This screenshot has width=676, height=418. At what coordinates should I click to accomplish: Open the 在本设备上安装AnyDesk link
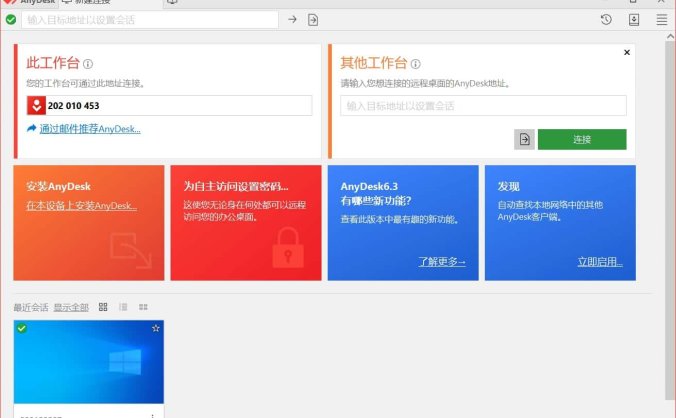click(x=81, y=206)
